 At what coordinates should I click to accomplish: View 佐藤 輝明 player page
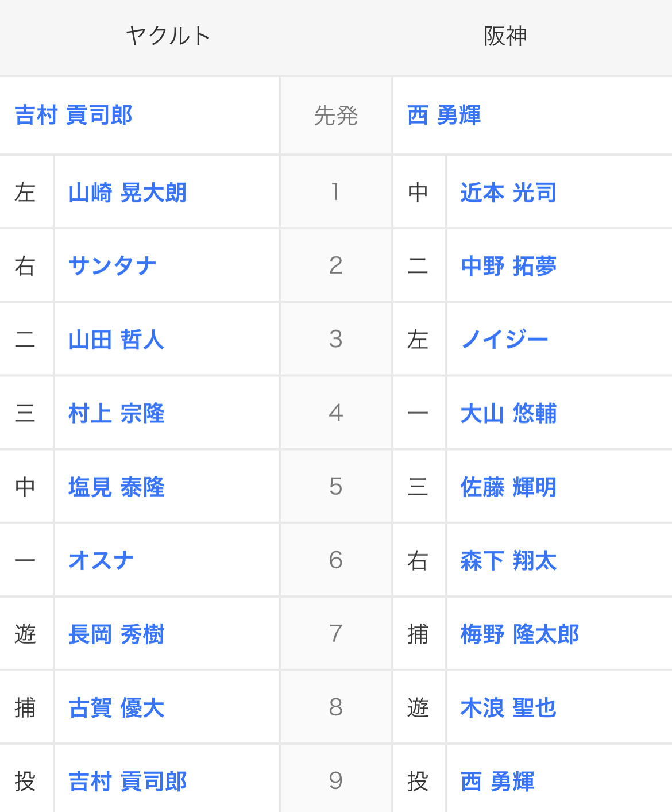pyautogui.click(x=509, y=487)
